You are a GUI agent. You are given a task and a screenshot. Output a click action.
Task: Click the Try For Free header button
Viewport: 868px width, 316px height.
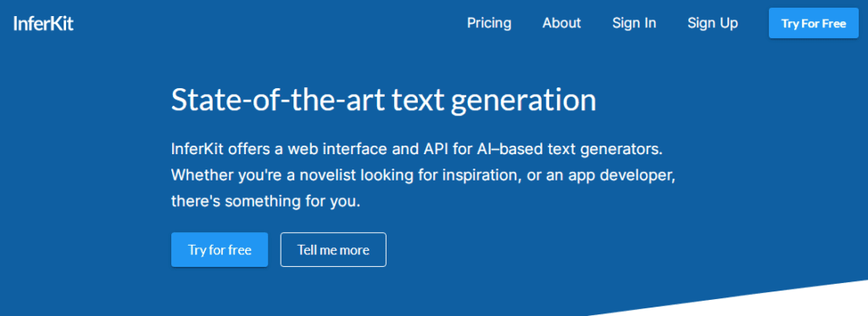(x=813, y=23)
